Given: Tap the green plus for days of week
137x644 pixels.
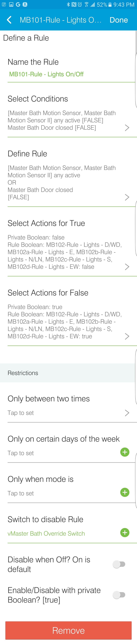Looking at the screenshot, I should (125, 452).
